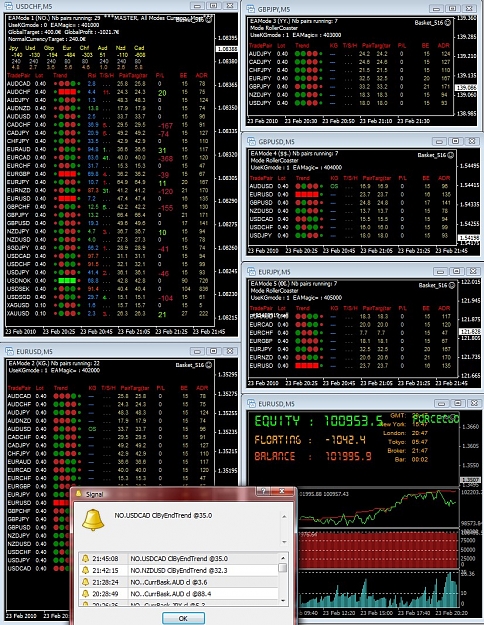Click the chart icon in EURJPY,M5 title bar
The height and width of the screenshot is (625, 484).
click(x=251, y=271)
